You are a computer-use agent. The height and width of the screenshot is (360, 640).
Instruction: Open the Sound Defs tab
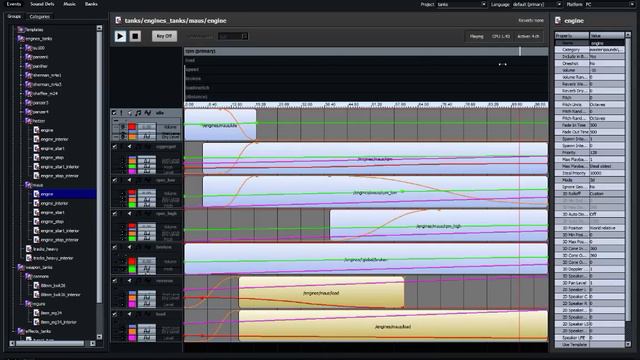click(42, 4)
